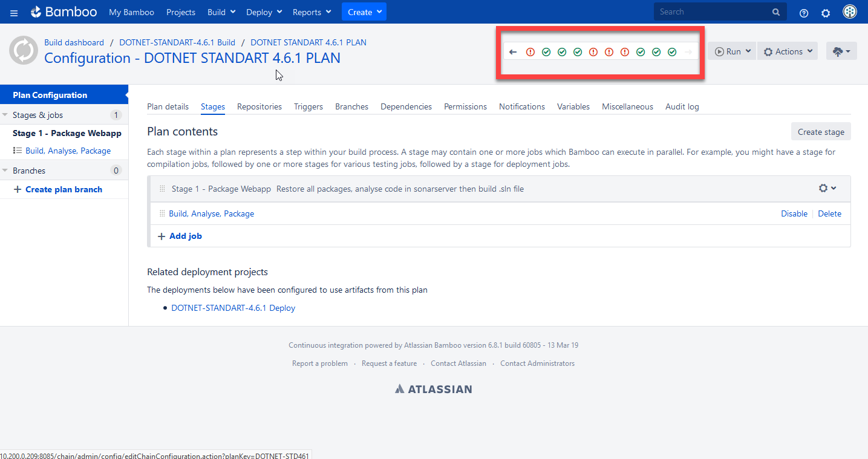868x459 pixels.
Task: Select Plan Configuration in the sidebar
Action: (64, 95)
